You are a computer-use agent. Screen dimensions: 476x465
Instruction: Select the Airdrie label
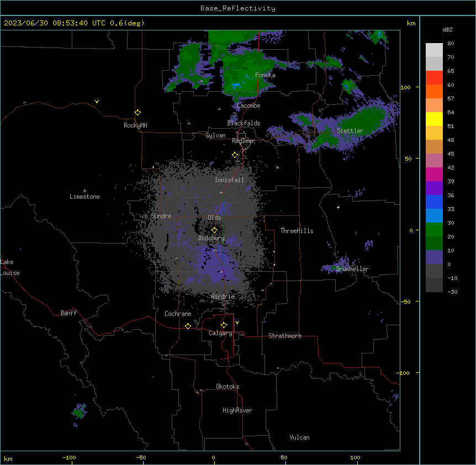click(x=223, y=297)
